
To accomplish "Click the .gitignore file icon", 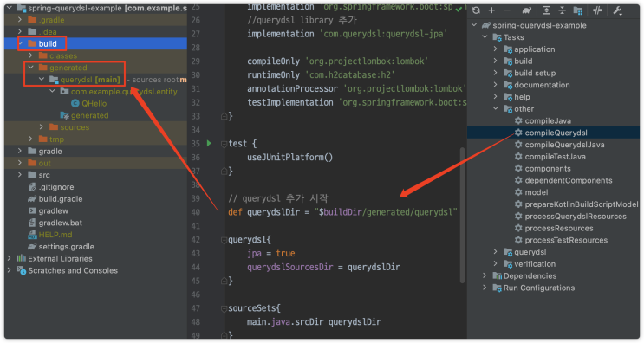I will [32, 187].
